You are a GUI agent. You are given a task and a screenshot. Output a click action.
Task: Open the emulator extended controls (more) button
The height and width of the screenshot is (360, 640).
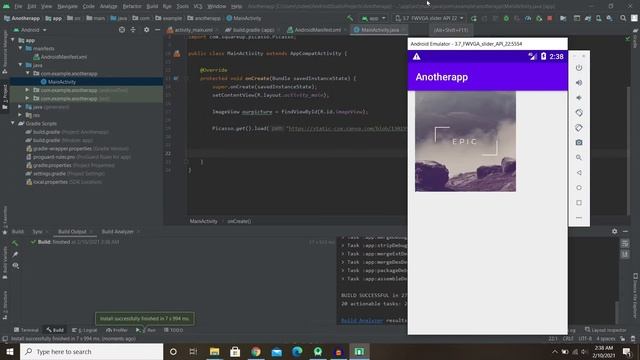(579, 218)
